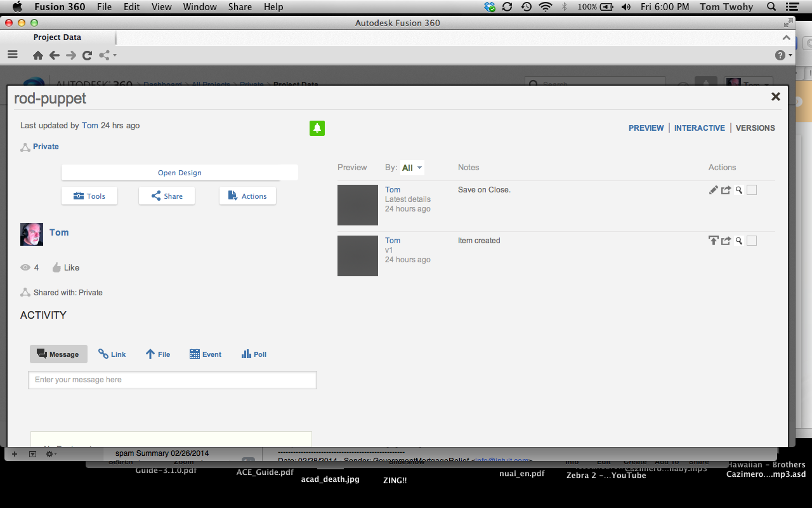
Task: Open Time Machine menu bar icon
Action: [x=527, y=7]
